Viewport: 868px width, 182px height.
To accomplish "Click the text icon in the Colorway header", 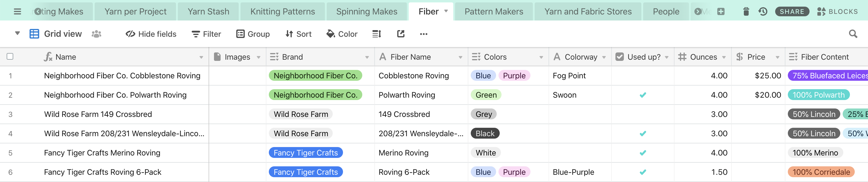I will [557, 57].
